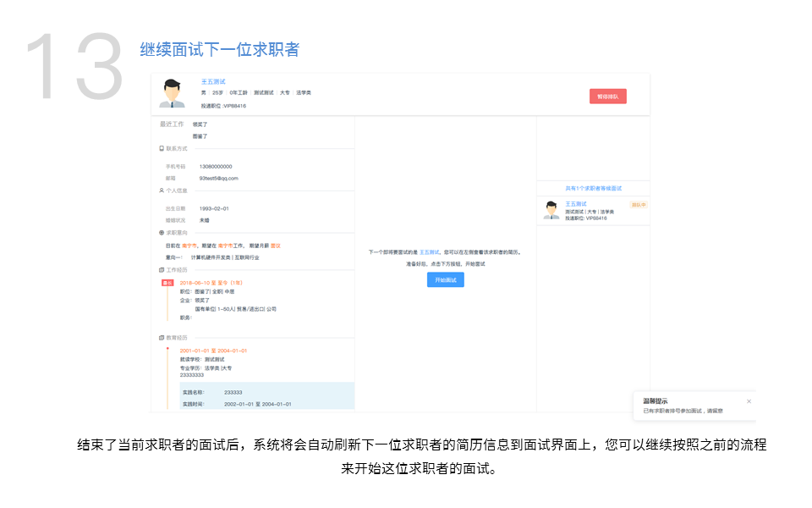Click the work period 2018-06-10 至 至今
Image resolution: width=812 pixels, height=508 pixels.
pos(211,283)
